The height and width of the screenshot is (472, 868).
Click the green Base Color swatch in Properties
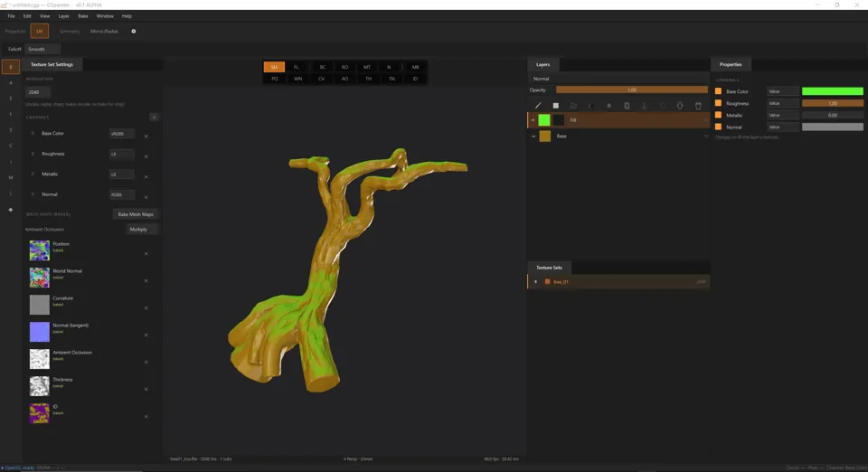(833, 91)
